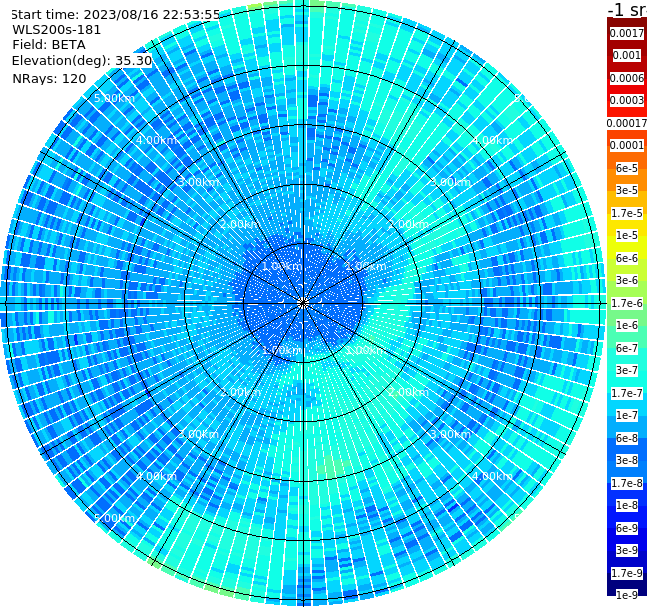Click the WLS200s-181 instrument label
The image size is (647, 607).
pyautogui.click(x=57, y=30)
